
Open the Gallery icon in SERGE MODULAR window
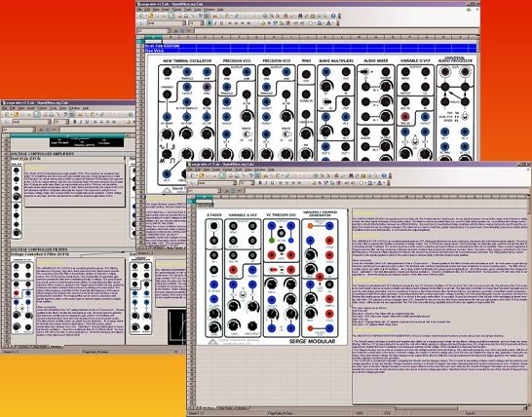363,175
